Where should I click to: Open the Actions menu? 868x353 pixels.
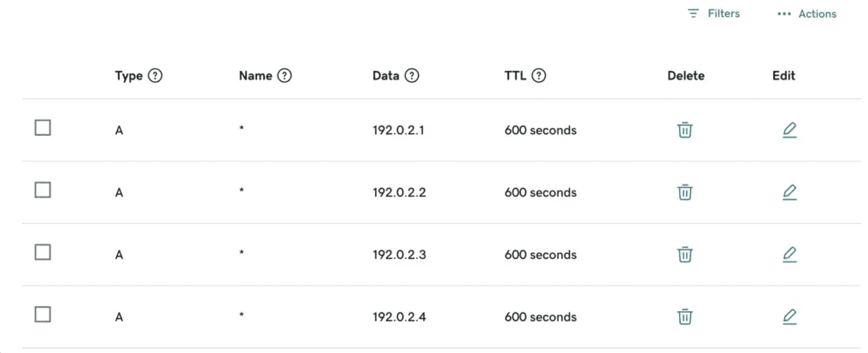click(x=817, y=14)
